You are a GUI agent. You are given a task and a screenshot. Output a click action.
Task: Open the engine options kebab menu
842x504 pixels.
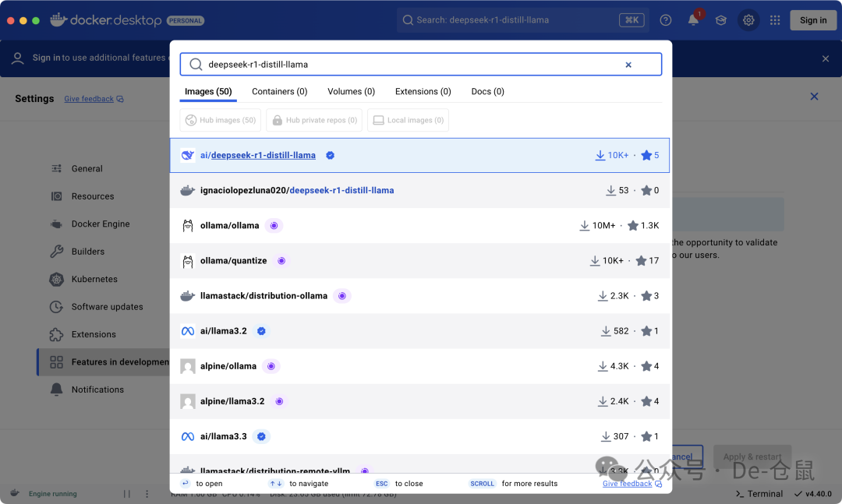tap(147, 493)
